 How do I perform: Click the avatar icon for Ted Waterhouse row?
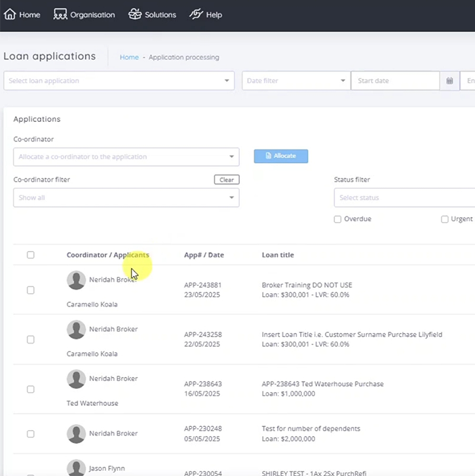pos(77,379)
